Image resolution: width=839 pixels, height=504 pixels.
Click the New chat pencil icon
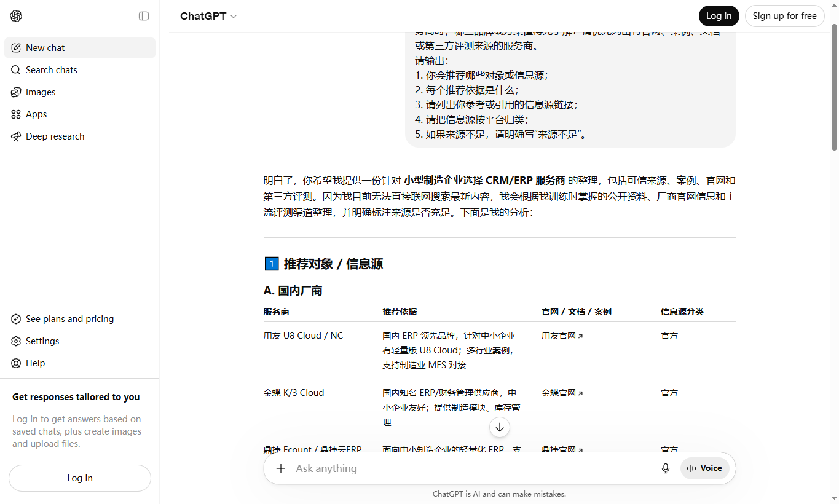pyautogui.click(x=16, y=48)
